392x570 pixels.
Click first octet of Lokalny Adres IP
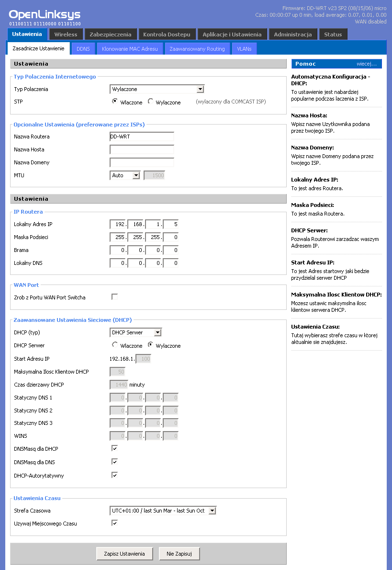coord(118,224)
